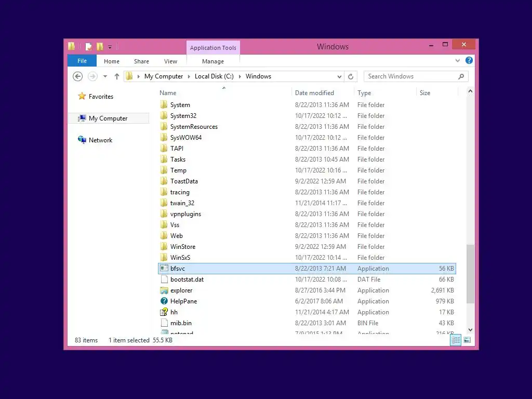Select the Vss folder
This screenshot has width=532, height=399.
pos(175,224)
